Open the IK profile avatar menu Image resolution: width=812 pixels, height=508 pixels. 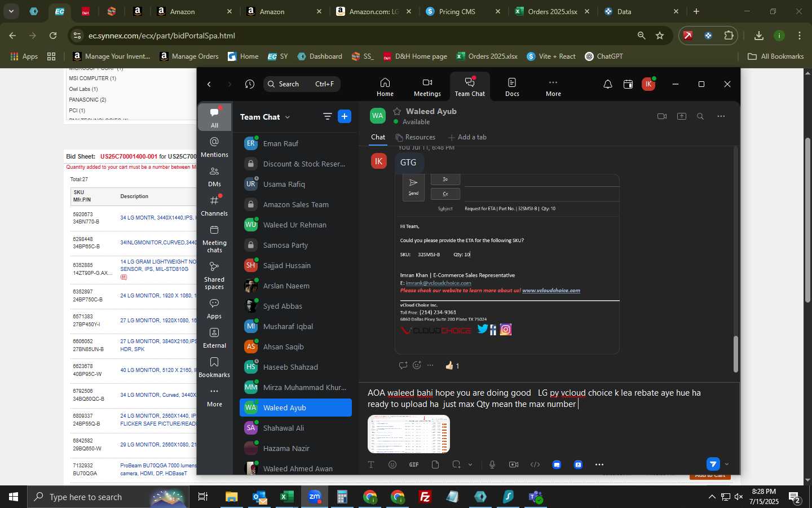[x=648, y=84]
